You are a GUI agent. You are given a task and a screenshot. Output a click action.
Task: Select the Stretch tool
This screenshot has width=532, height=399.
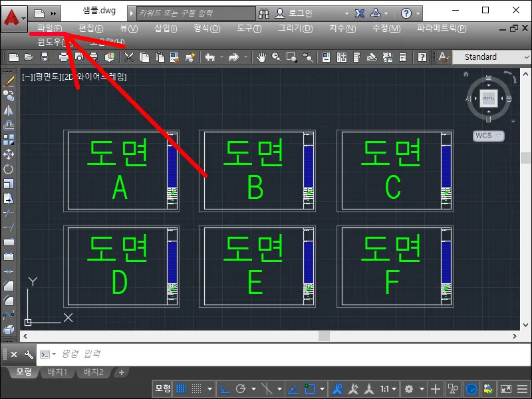[x=9, y=198]
